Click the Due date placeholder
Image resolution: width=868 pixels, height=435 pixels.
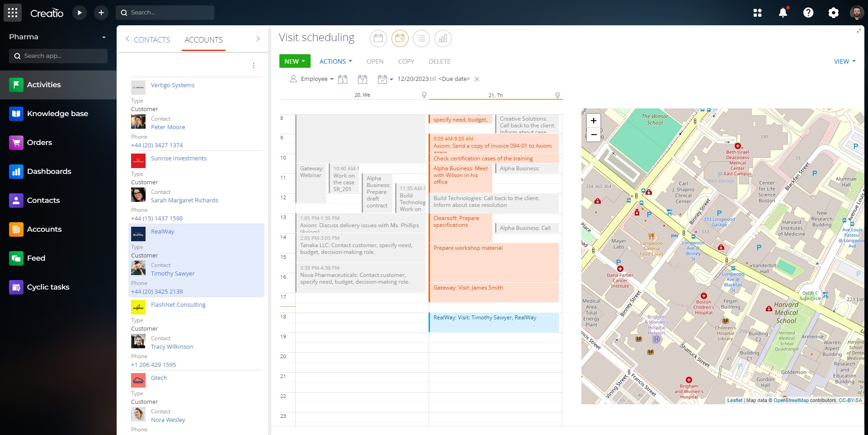coord(454,79)
